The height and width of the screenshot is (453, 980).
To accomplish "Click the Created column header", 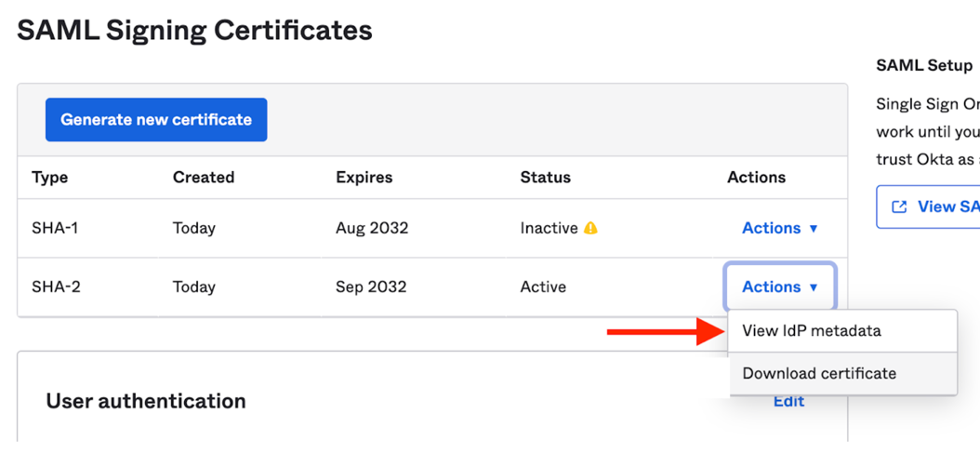I will tap(204, 177).
